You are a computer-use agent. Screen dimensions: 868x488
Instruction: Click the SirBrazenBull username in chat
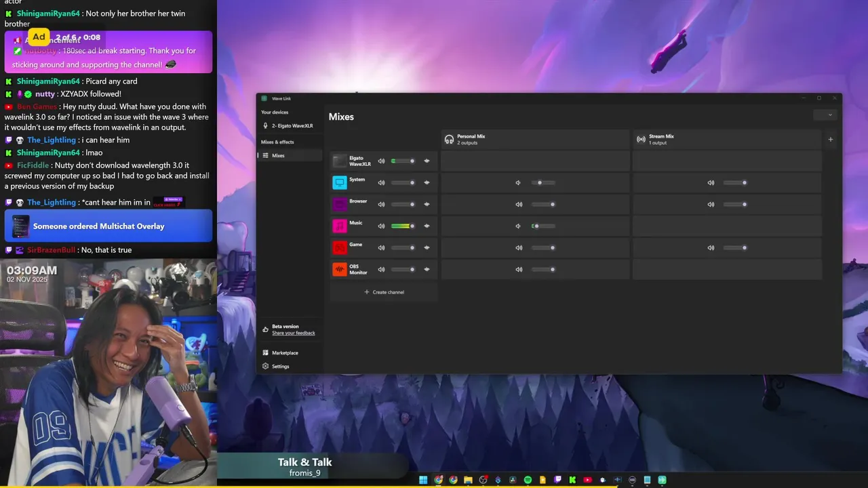tap(52, 250)
